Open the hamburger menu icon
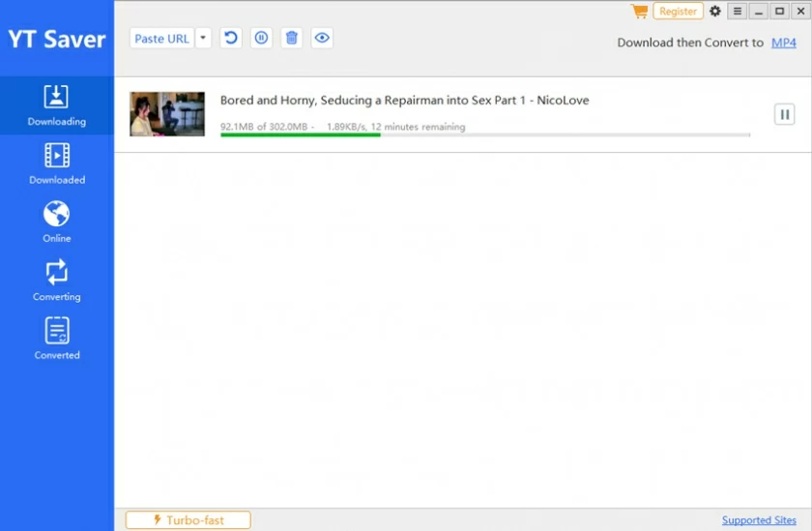This screenshot has width=812, height=531. 738,11
